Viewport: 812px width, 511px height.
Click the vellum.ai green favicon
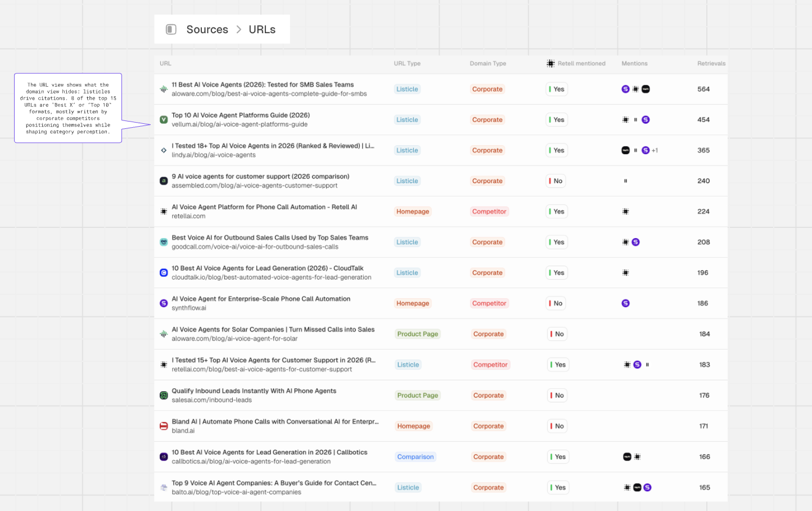tap(164, 120)
